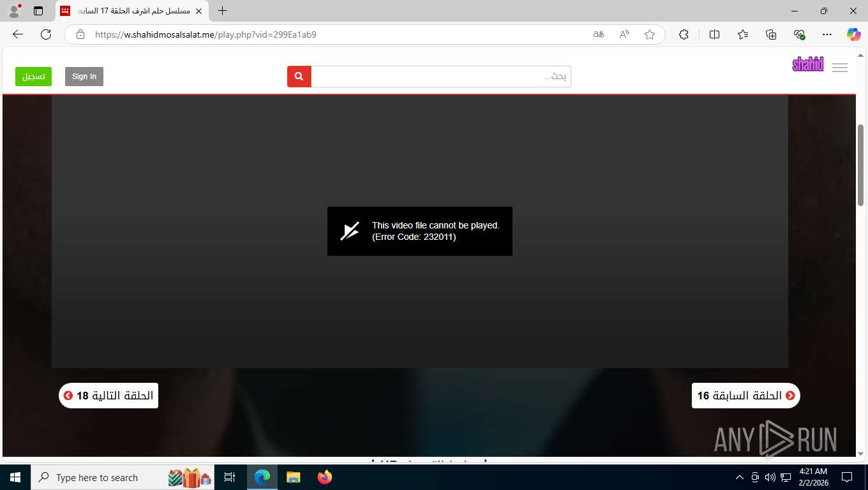Open the taskbar clock showing 4:21 AM

pyautogui.click(x=812, y=477)
